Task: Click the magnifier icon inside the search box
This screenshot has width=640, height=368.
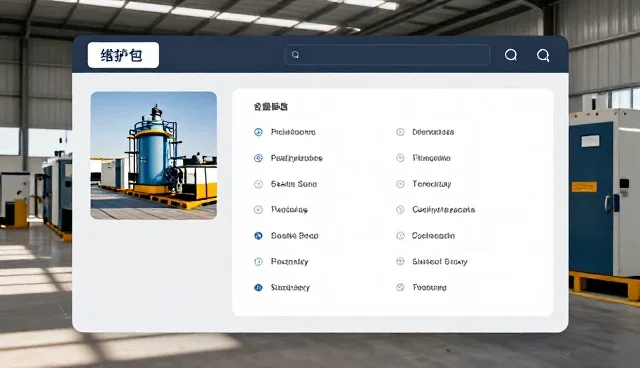Action: 296,55
